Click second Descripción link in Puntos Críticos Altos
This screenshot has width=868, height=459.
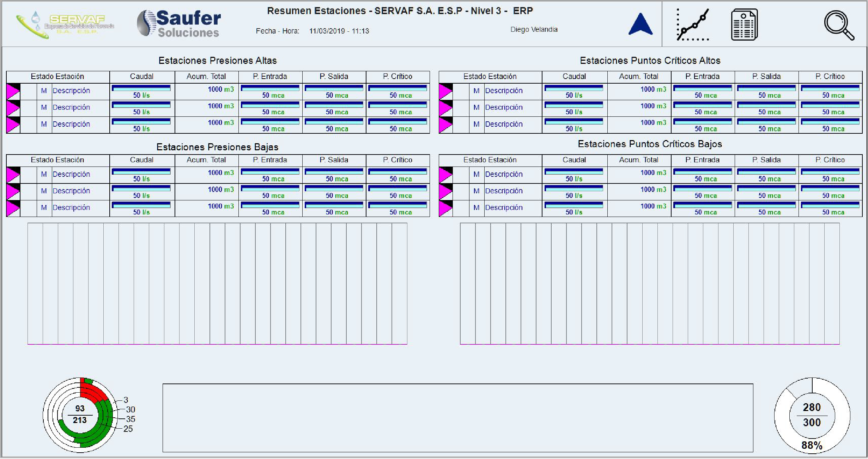504,107
